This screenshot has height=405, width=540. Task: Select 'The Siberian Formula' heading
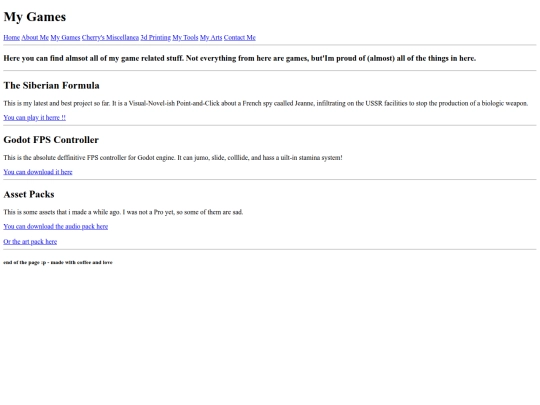51,85
